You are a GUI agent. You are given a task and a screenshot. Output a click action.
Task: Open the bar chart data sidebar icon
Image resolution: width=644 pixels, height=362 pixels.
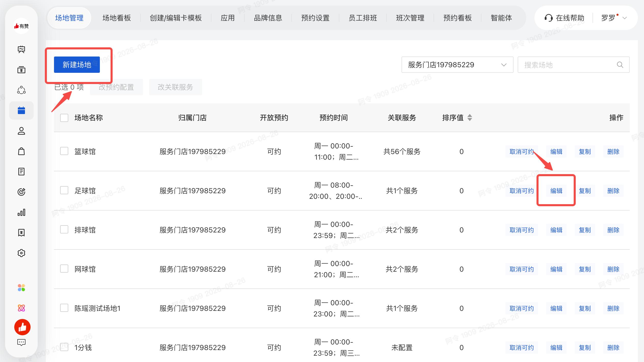(21, 212)
